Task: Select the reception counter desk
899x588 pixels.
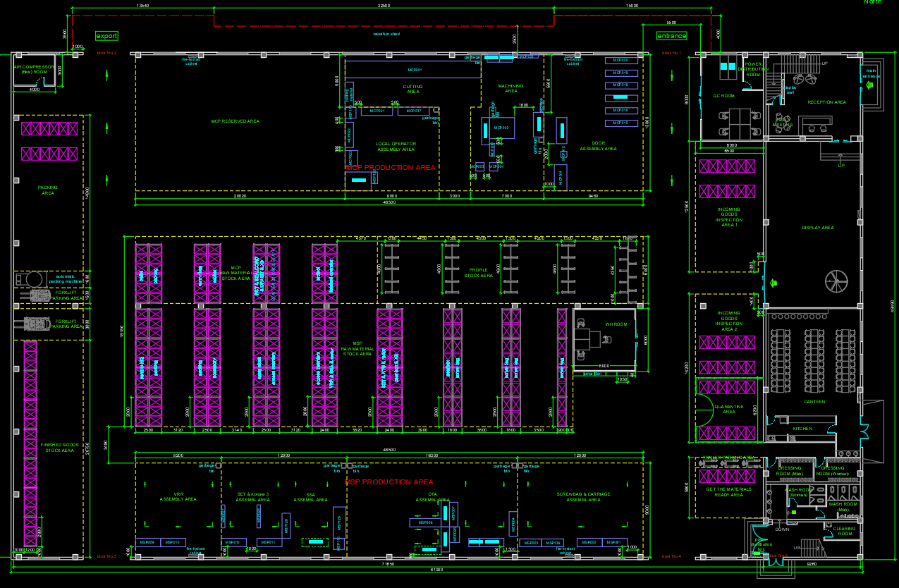Action: (x=818, y=128)
